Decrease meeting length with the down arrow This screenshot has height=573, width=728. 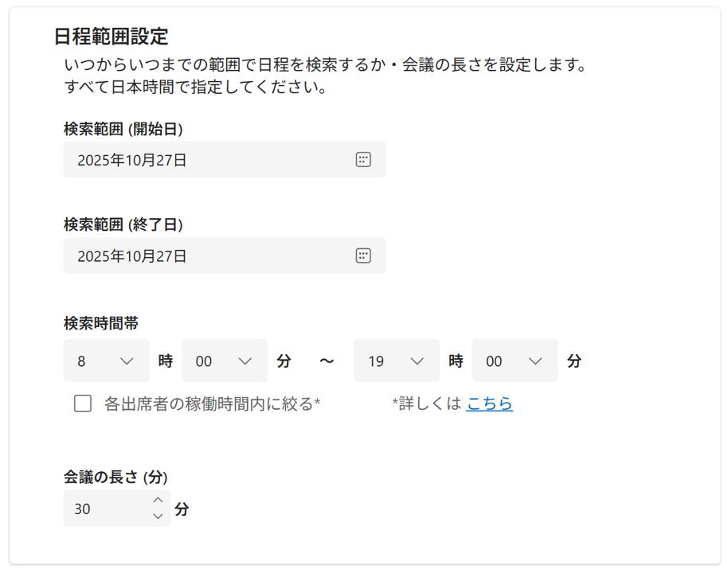pos(158,516)
